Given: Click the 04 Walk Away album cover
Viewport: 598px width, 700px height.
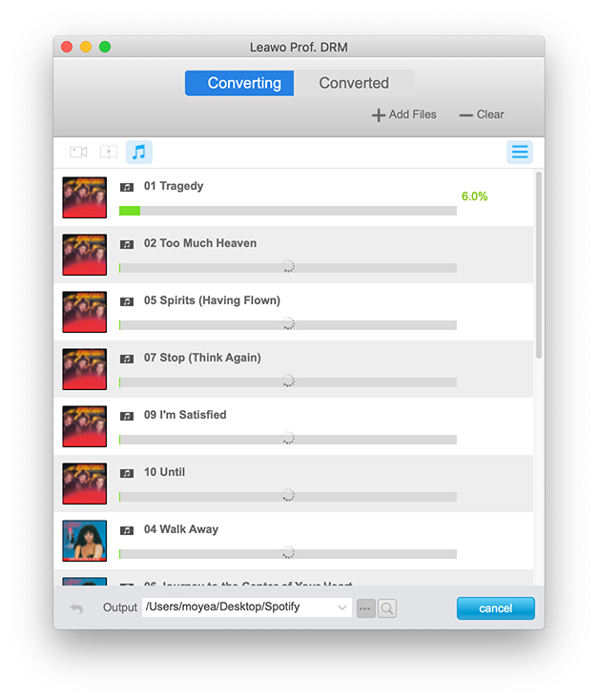Looking at the screenshot, I should coord(84,541).
